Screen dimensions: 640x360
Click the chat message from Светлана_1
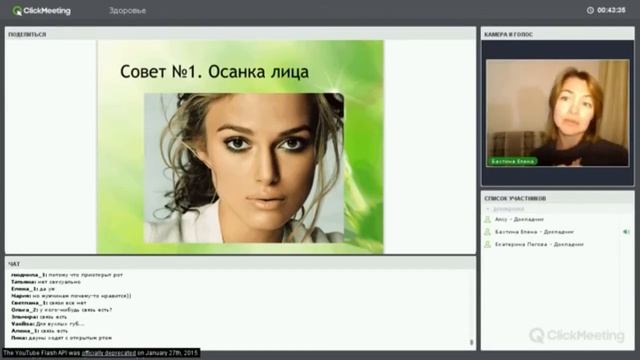tap(49, 303)
